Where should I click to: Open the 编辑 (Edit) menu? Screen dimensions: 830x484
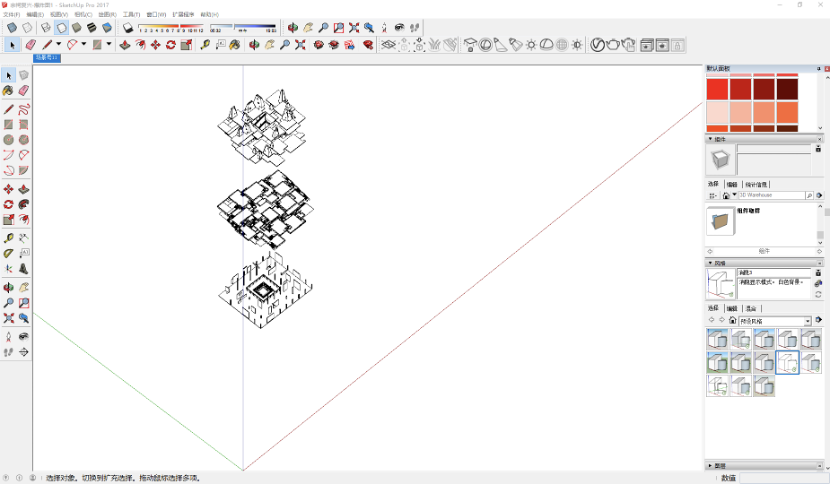tap(35, 14)
